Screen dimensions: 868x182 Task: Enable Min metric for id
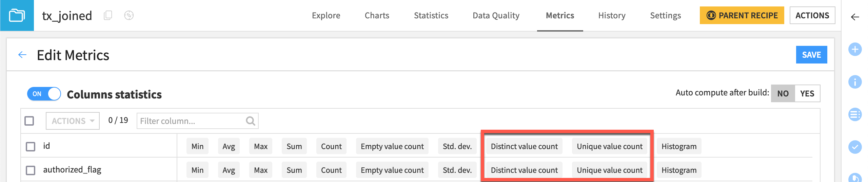[x=197, y=146]
